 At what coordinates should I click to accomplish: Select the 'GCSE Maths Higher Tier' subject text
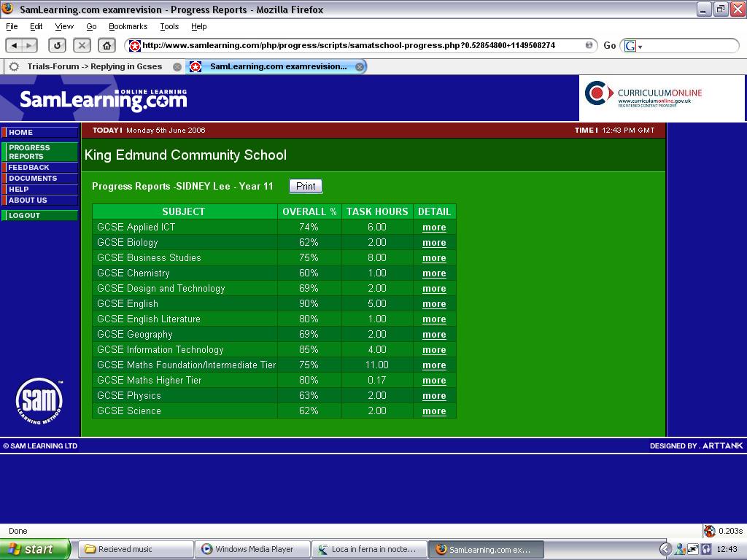[149, 381]
